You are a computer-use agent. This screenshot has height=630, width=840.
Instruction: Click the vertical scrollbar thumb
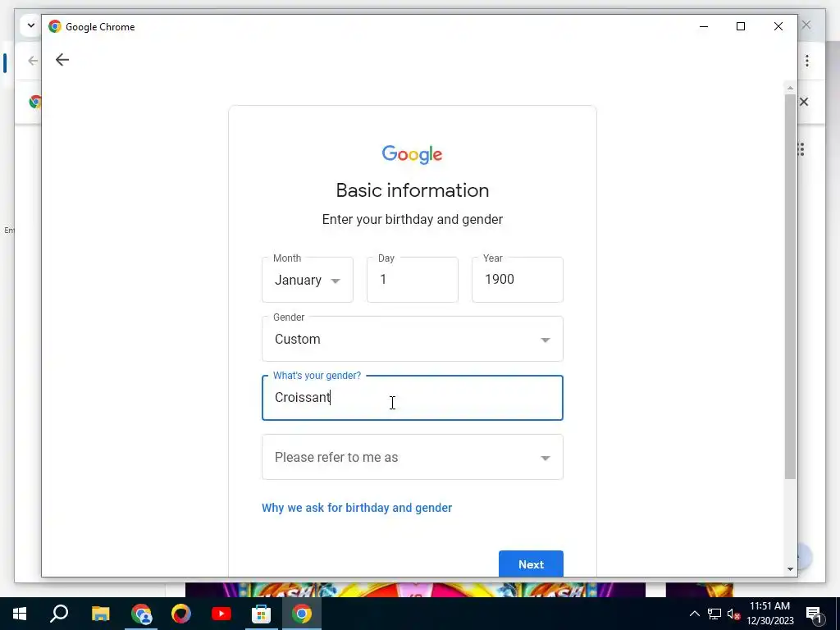pyautogui.click(x=790, y=286)
